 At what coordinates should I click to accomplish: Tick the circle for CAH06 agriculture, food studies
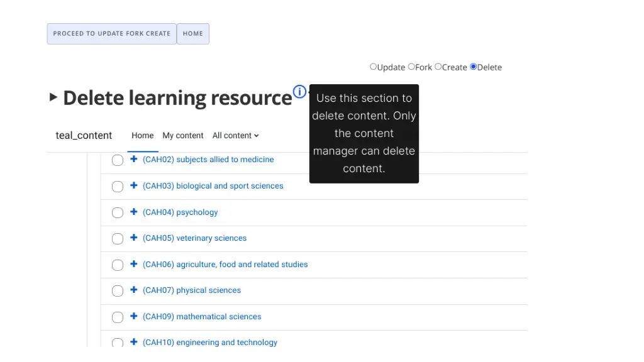coord(118,265)
